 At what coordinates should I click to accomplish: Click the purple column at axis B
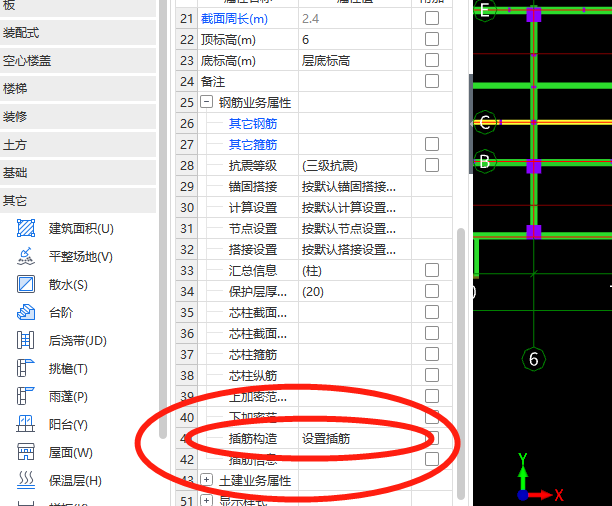click(534, 166)
